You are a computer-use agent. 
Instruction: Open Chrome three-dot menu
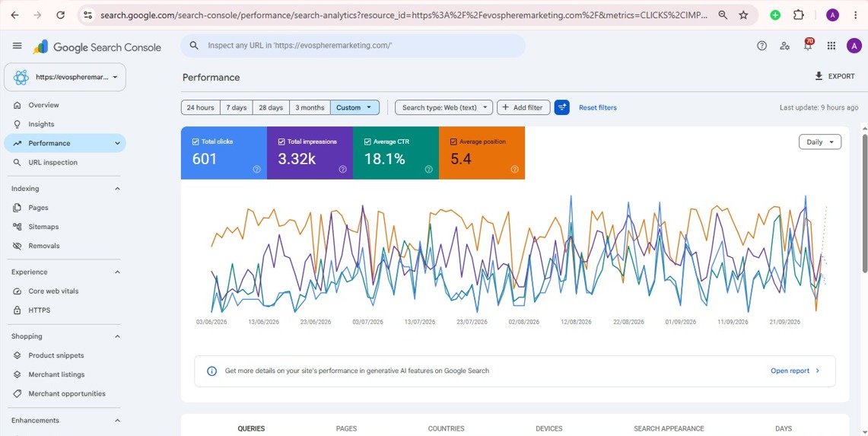[855, 15]
